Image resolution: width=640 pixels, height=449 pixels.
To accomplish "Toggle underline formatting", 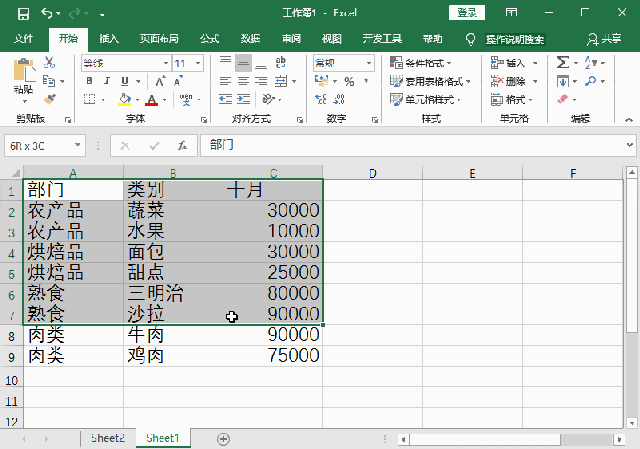I will [x=125, y=81].
